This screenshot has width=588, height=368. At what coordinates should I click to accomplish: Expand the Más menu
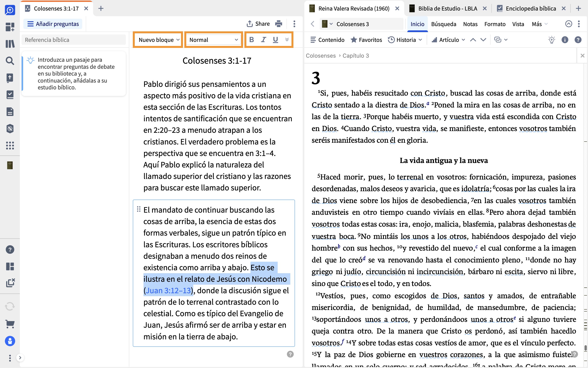coord(539,24)
